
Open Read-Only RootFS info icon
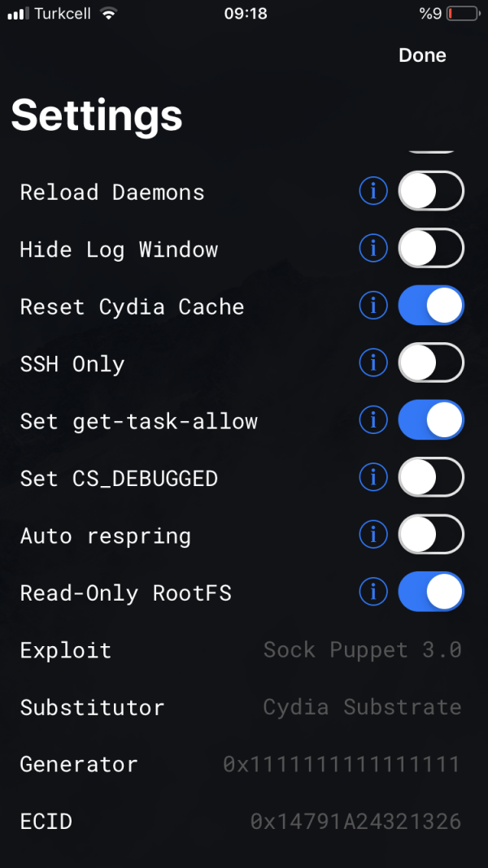coord(373,592)
